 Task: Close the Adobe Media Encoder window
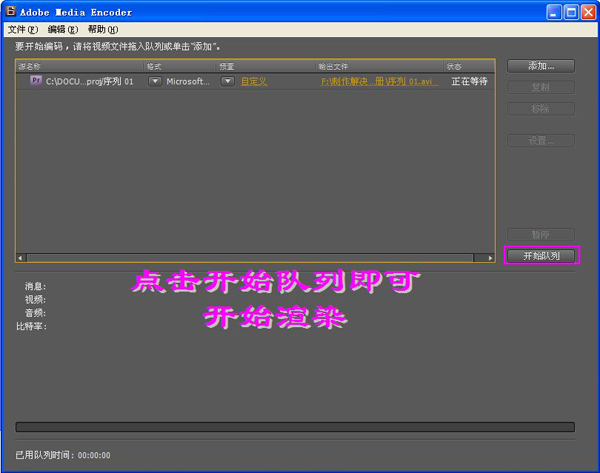tap(589, 12)
